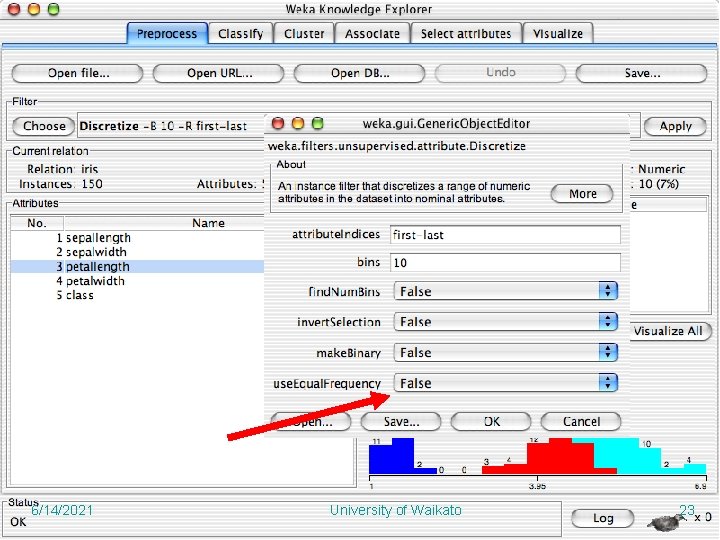The image size is (720, 540).
Task: Click the Open URL... button
Action: click(219, 73)
